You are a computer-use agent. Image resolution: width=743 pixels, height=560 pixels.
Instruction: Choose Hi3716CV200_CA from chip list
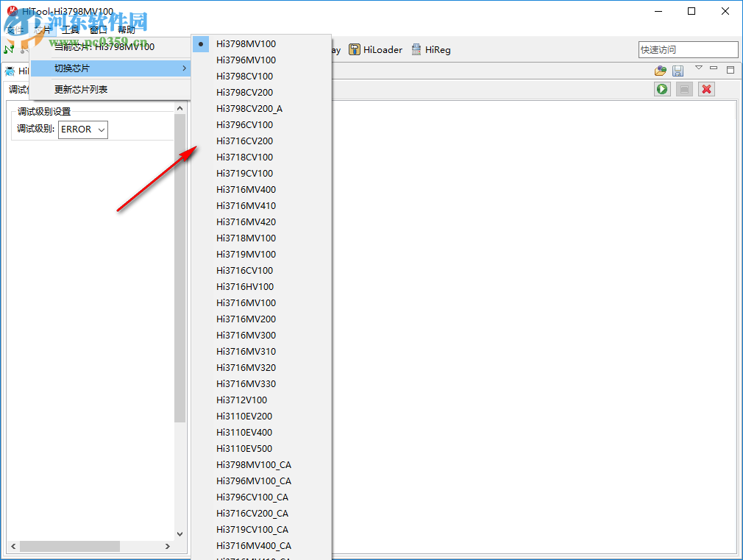(x=261, y=514)
